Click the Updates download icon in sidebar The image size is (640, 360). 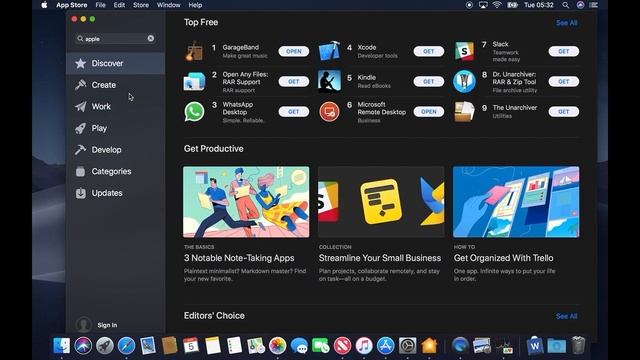tap(80, 193)
